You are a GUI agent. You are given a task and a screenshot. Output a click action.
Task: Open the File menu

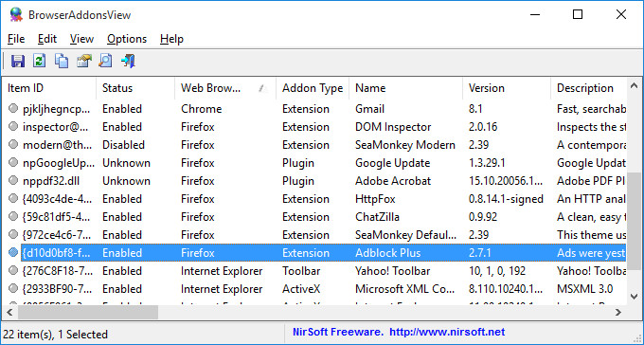tap(16, 39)
